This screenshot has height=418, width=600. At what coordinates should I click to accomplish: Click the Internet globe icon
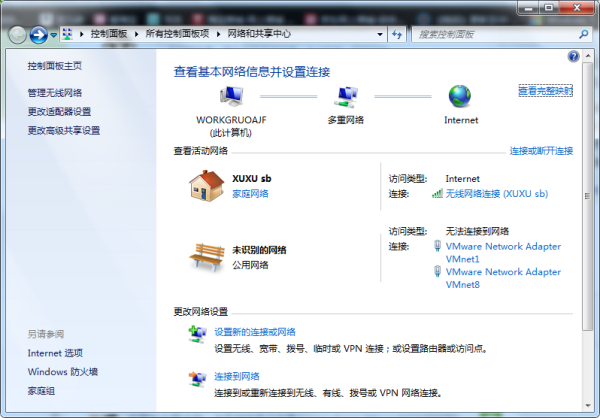[x=460, y=96]
